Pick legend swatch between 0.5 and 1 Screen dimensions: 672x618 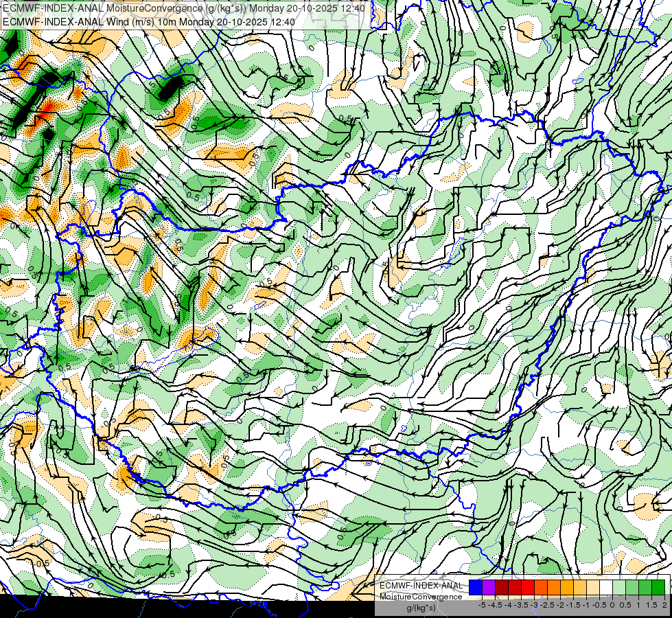(632, 587)
